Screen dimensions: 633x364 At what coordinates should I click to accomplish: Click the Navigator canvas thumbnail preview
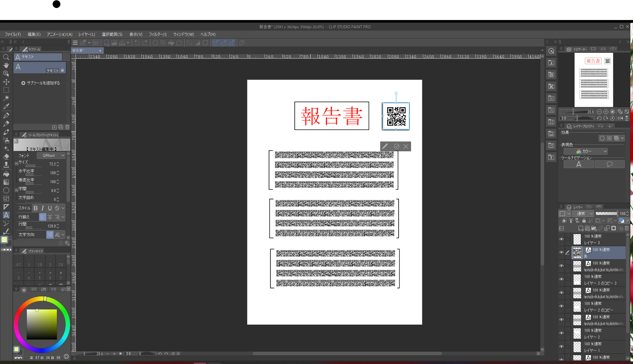coord(594,80)
